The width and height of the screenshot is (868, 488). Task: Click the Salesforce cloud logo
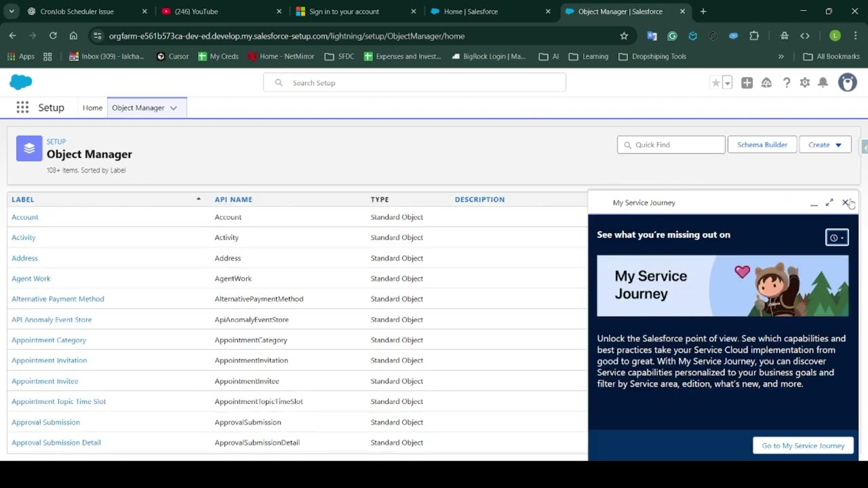point(21,82)
